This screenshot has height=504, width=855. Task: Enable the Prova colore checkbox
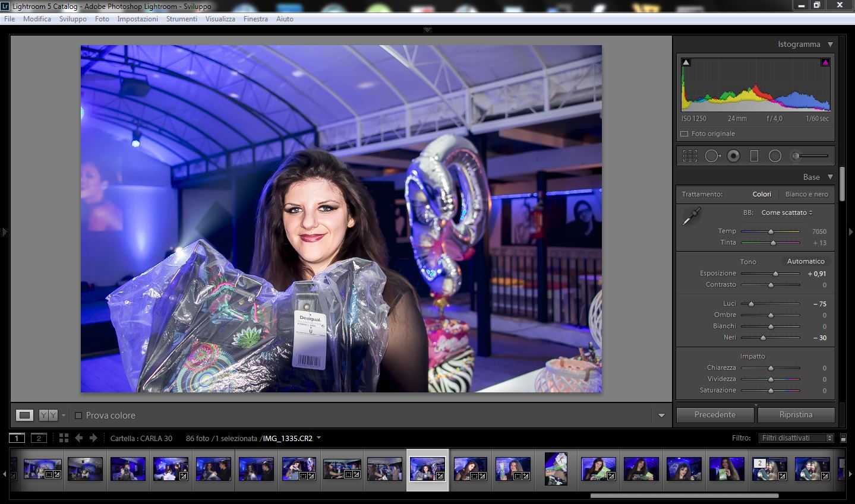79,415
